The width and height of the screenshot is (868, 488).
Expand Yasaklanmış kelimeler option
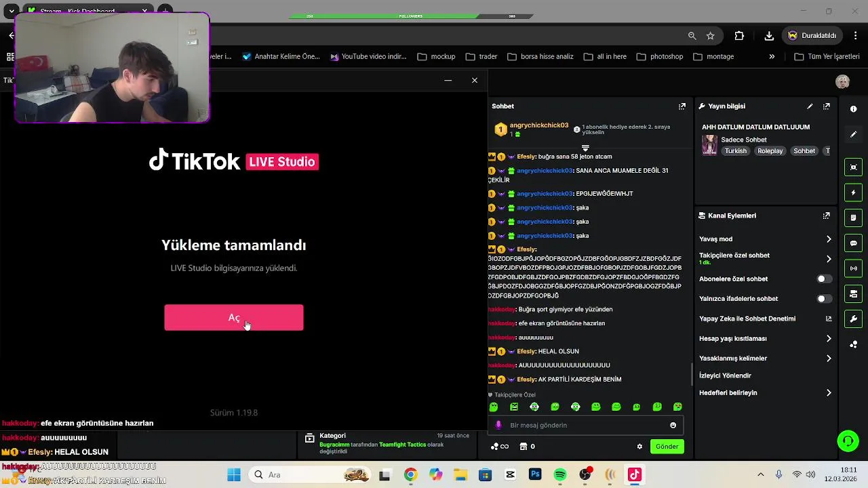(x=828, y=359)
